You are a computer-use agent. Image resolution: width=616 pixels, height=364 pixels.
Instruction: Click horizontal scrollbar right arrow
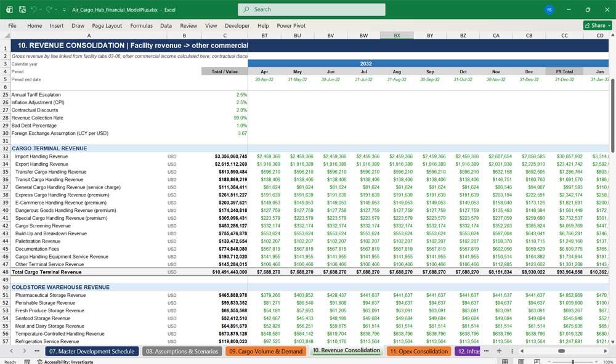[606, 351]
